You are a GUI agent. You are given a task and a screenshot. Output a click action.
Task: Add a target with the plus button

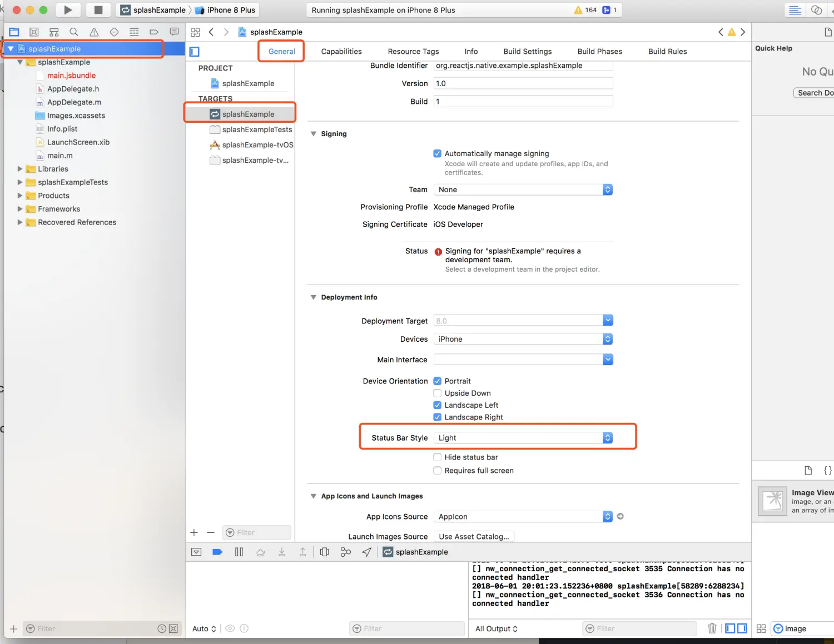(194, 532)
